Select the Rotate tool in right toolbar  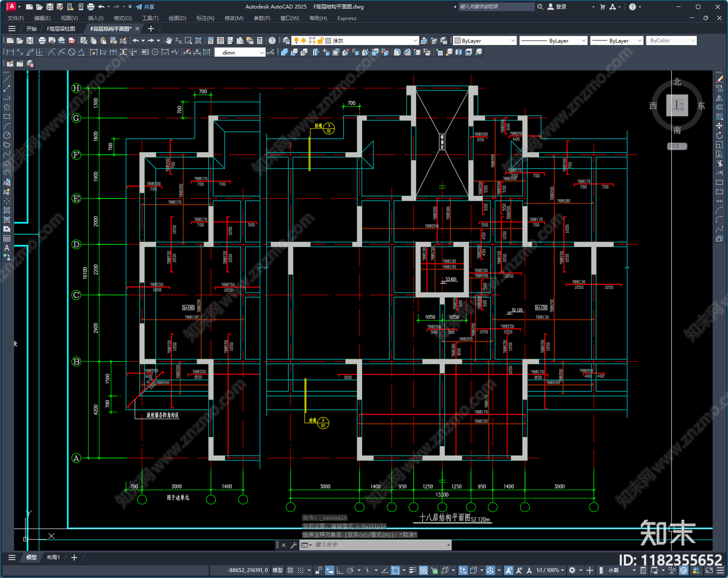tap(719, 135)
